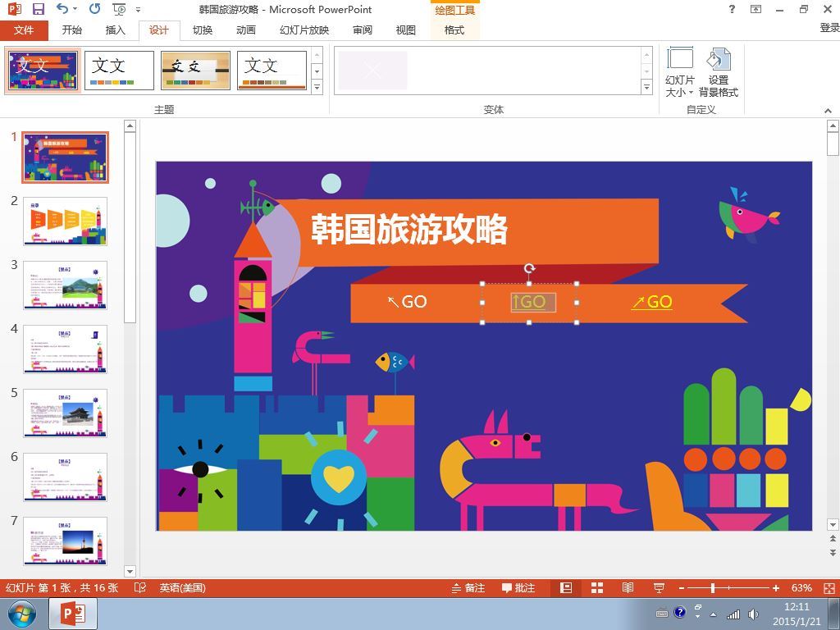This screenshot has width=840, height=630.
Task: Click the Undo arrow icon
Action: coord(62,9)
